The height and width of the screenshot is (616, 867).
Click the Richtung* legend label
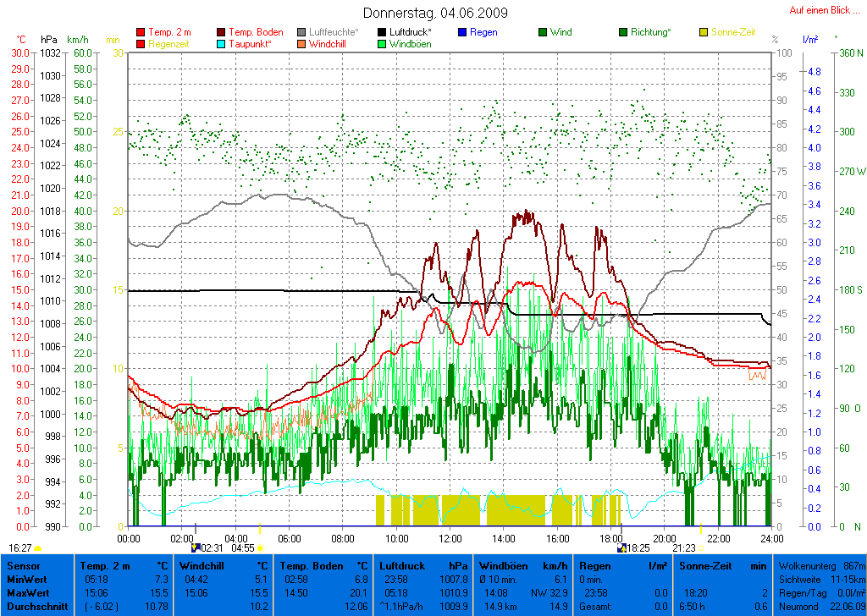pyautogui.click(x=650, y=32)
